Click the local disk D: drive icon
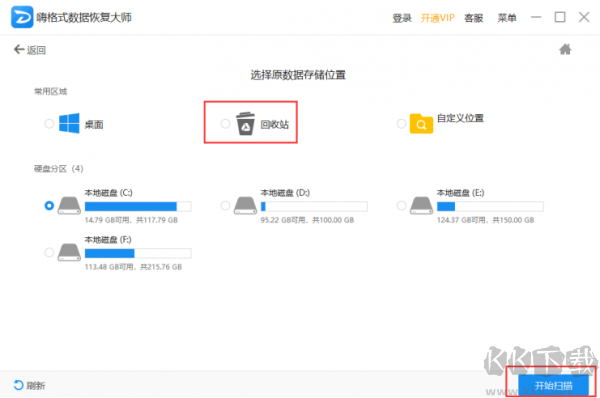The image size is (600, 398). click(245, 206)
